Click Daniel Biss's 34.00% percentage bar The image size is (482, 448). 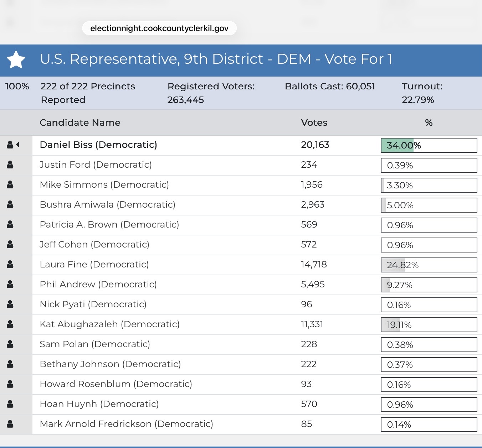[x=429, y=145]
